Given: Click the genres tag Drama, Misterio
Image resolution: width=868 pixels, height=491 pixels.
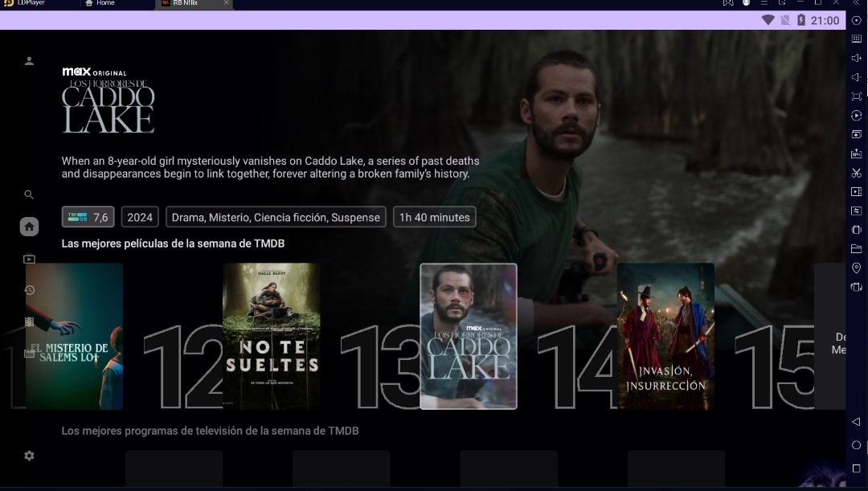Looking at the screenshot, I should pos(276,217).
